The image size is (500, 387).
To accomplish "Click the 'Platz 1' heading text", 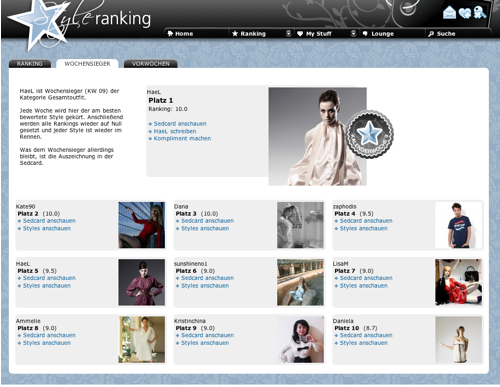I will [x=161, y=100].
